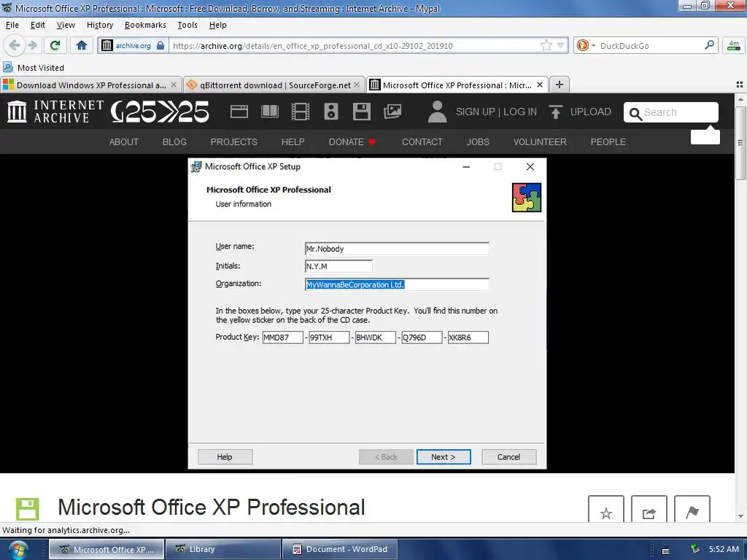Open the Edit menu
Screen dimensions: 747x560
coord(38,25)
